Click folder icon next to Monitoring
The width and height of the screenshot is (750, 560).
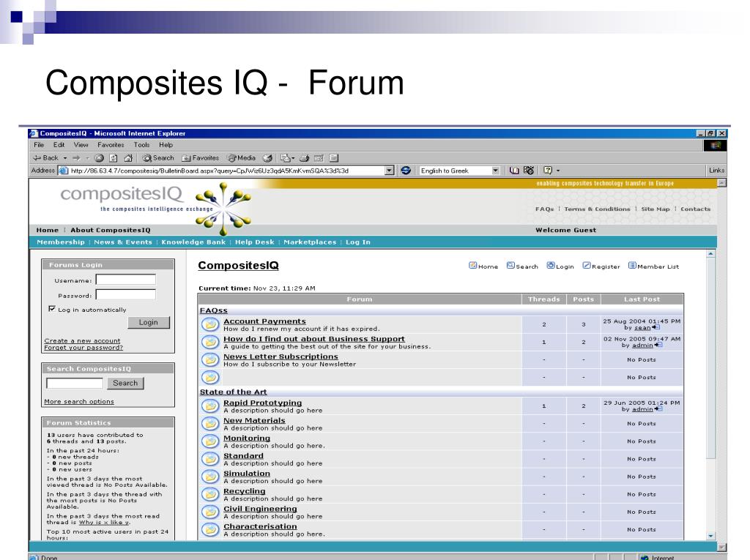click(x=210, y=441)
